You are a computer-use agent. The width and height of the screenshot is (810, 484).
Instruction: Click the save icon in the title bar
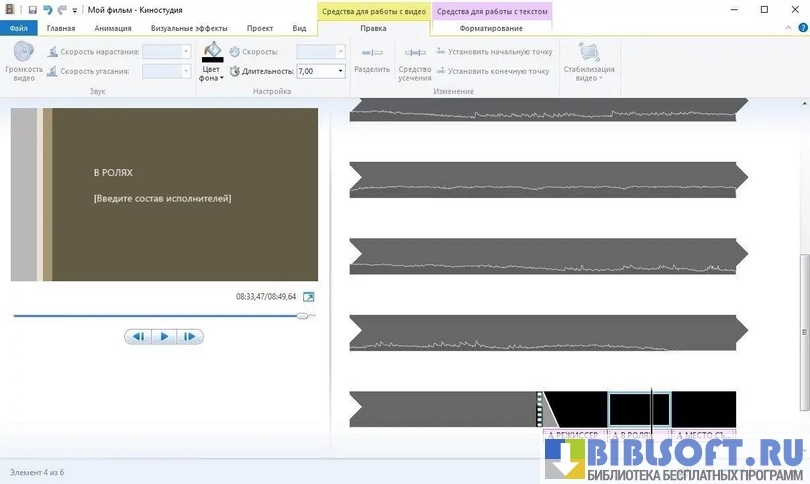(x=32, y=9)
